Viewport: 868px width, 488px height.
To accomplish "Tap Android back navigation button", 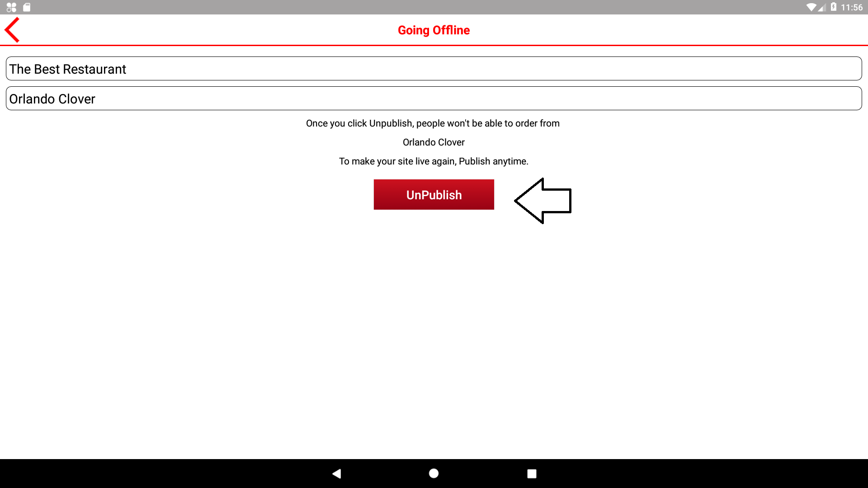I will point(336,473).
